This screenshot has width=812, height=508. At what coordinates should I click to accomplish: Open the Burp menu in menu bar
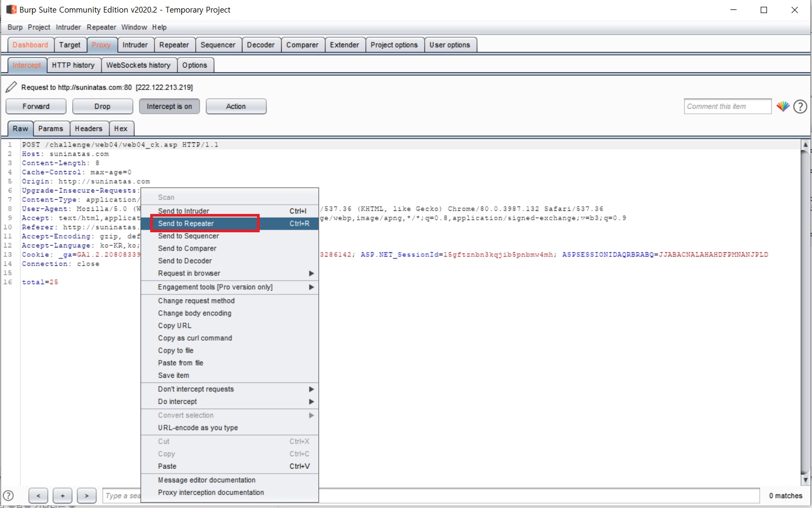pyautogui.click(x=15, y=27)
